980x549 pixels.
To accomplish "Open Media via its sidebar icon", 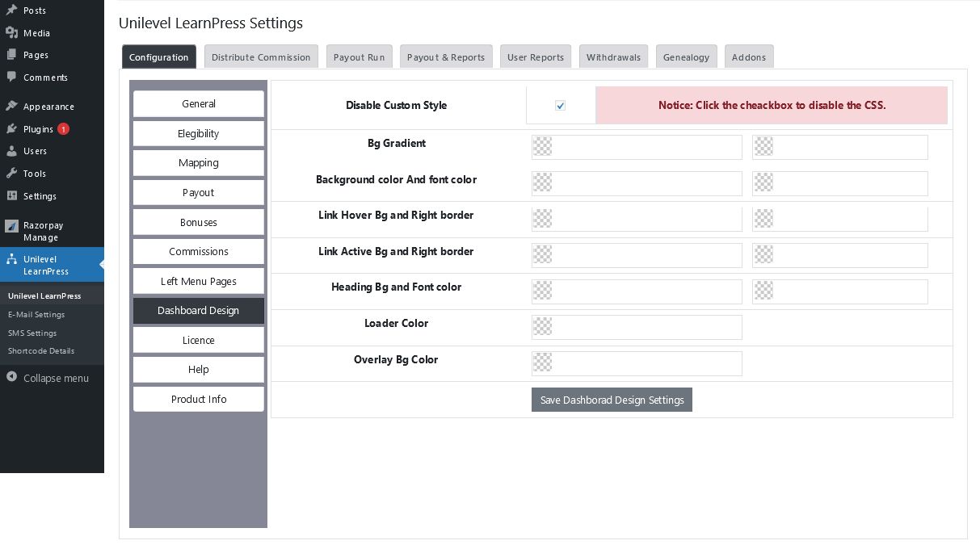I will (11, 33).
